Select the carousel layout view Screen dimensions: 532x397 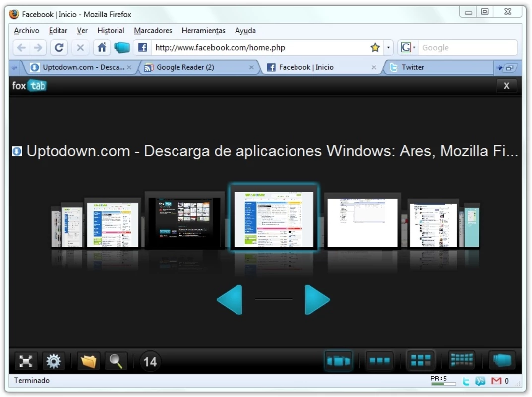point(338,361)
